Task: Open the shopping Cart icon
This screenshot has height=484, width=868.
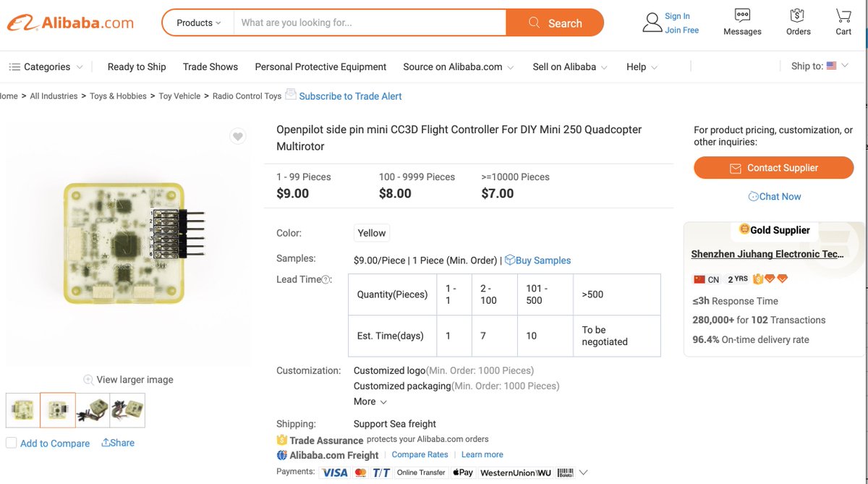Action: [843, 15]
